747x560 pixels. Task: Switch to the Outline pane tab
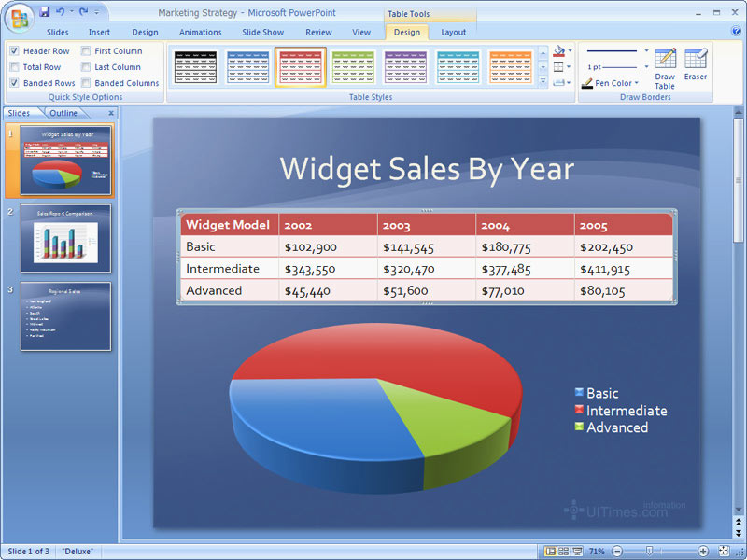pos(63,113)
